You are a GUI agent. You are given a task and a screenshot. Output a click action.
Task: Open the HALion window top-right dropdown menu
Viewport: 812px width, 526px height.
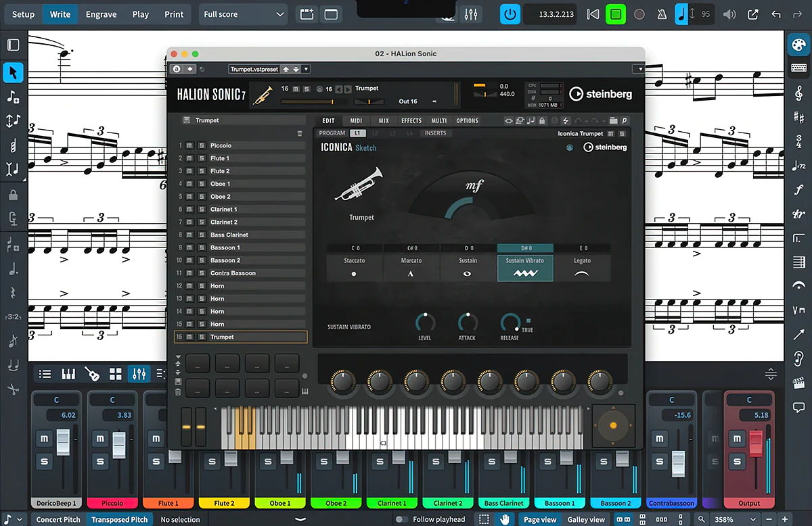pos(638,69)
